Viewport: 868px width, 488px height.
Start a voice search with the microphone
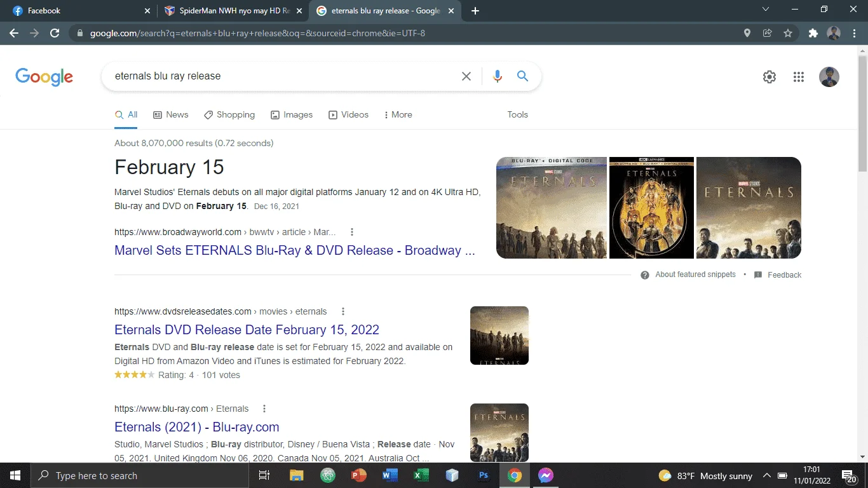[498, 76]
